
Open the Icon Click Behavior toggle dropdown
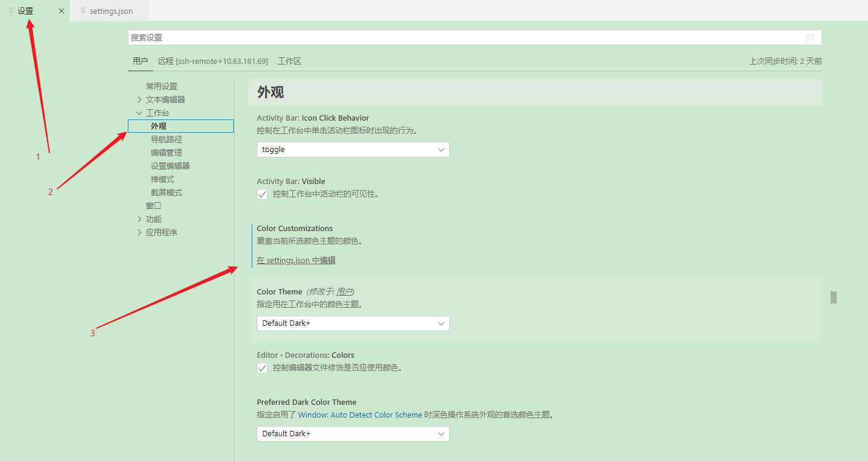pos(353,150)
